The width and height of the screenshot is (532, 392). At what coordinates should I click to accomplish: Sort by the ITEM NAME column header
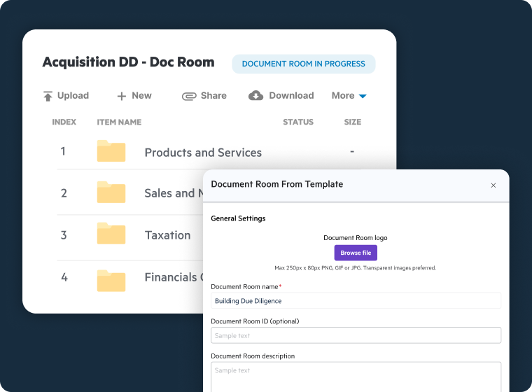[119, 122]
